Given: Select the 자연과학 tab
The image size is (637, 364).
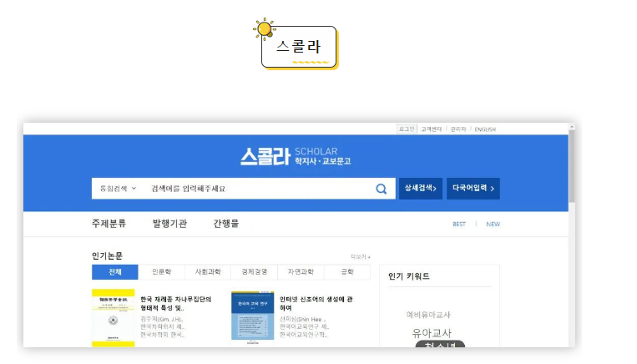Looking at the screenshot, I should [x=301, y=272].
